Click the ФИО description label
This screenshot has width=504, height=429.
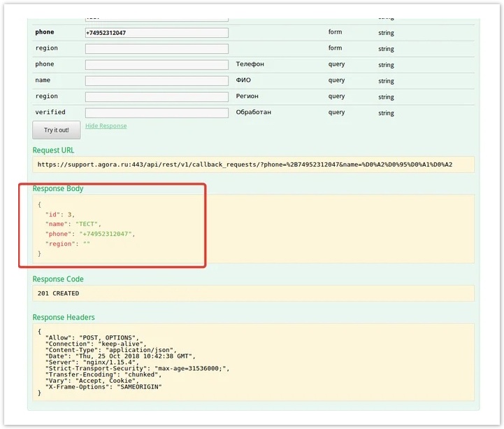[x=243, y=80]
